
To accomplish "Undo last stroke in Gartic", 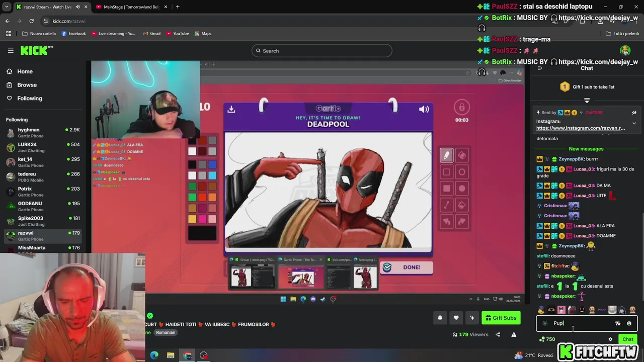I will [x=446, y=221].
